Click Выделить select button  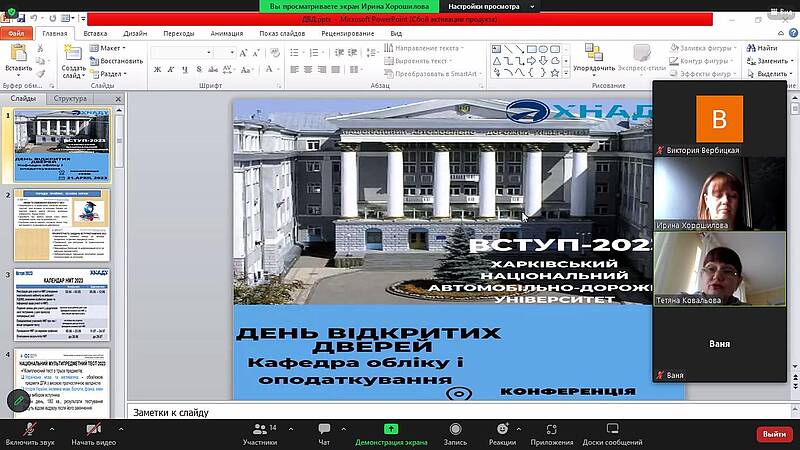tap(769, 73)
